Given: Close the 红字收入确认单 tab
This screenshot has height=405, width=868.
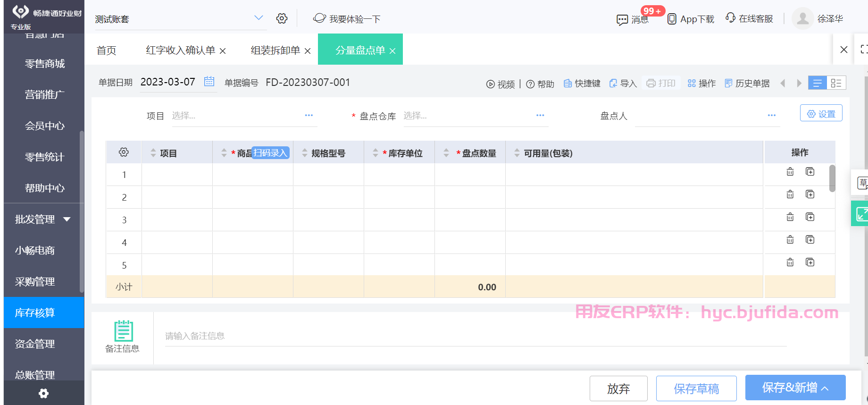Looking at the screenshot, I should [223, 51].
